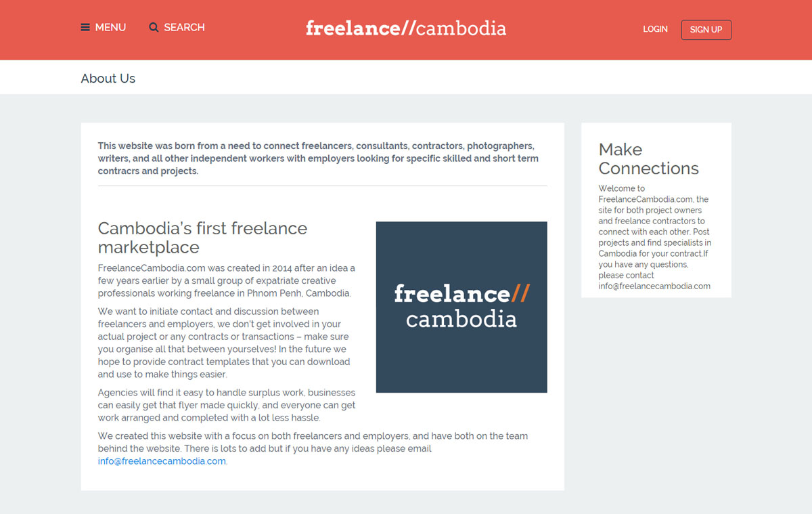Open the hamburger menu icon
812x514 pixels.
(85, 28)
